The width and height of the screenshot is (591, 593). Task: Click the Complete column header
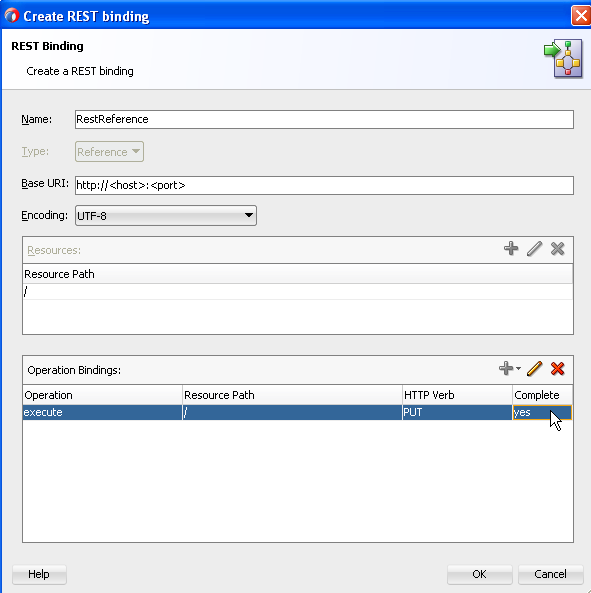[543, 395]
